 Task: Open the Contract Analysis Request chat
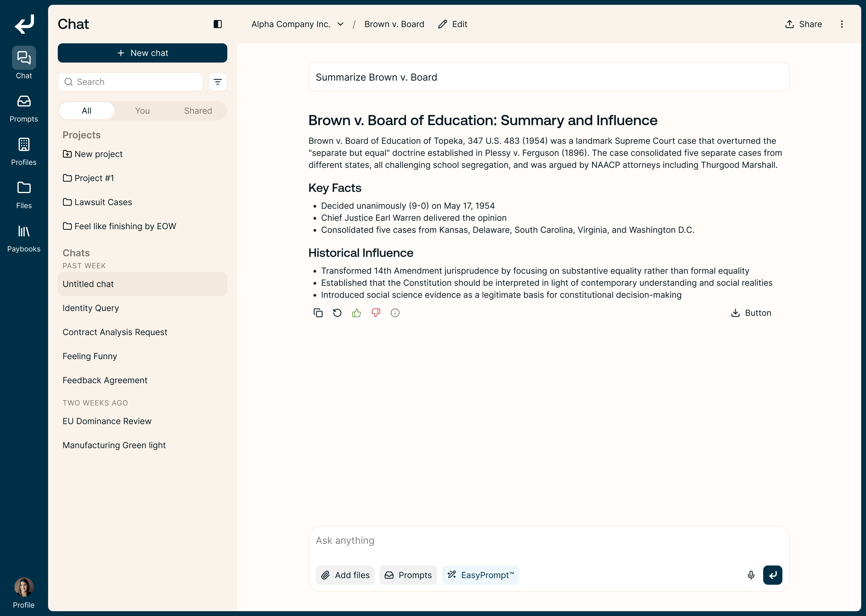[x=143, y=332]
